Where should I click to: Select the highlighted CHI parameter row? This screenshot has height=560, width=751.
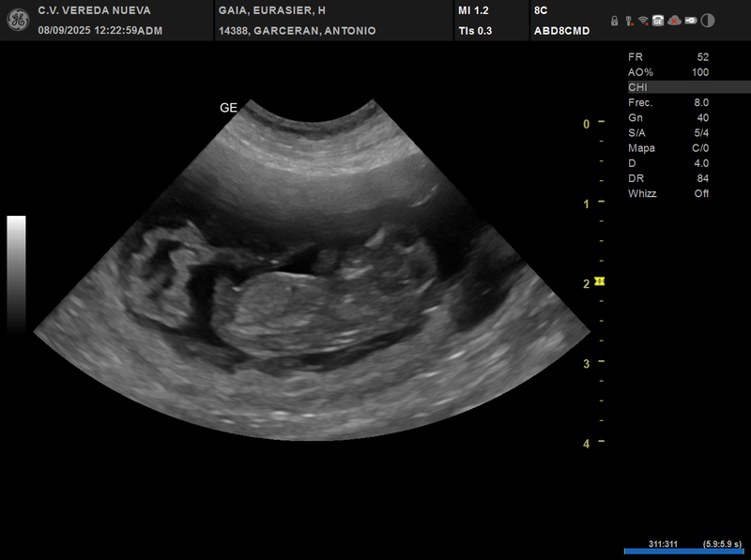point(687,87)
